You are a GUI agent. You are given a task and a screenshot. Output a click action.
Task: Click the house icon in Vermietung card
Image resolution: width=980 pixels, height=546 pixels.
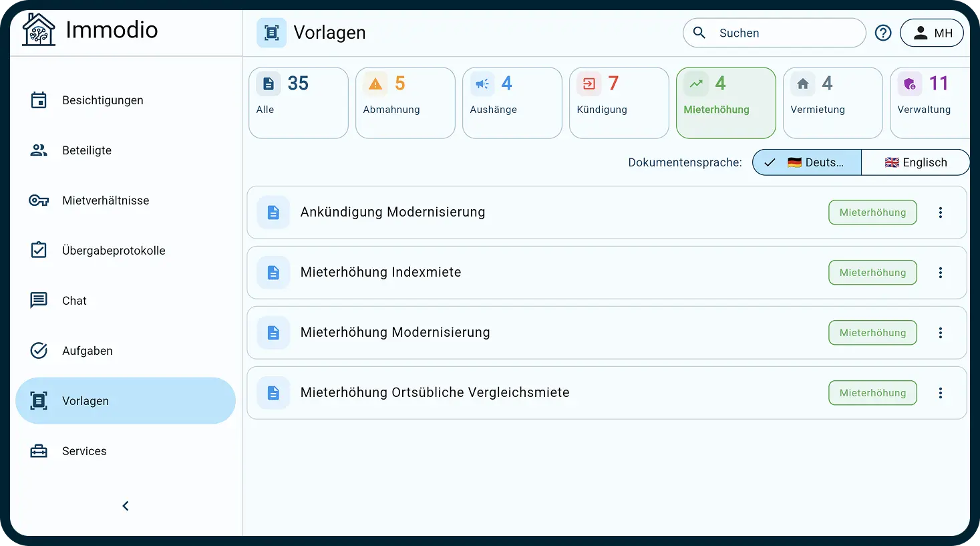point(803,84)
